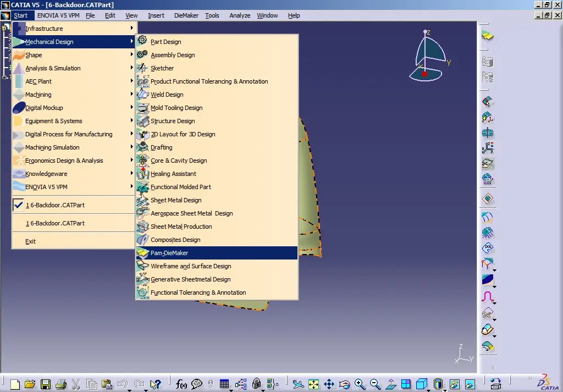This screenshot has width=563, height=392.
Task: Save the part with the floppy disk icon
Action: click(46, 384)
